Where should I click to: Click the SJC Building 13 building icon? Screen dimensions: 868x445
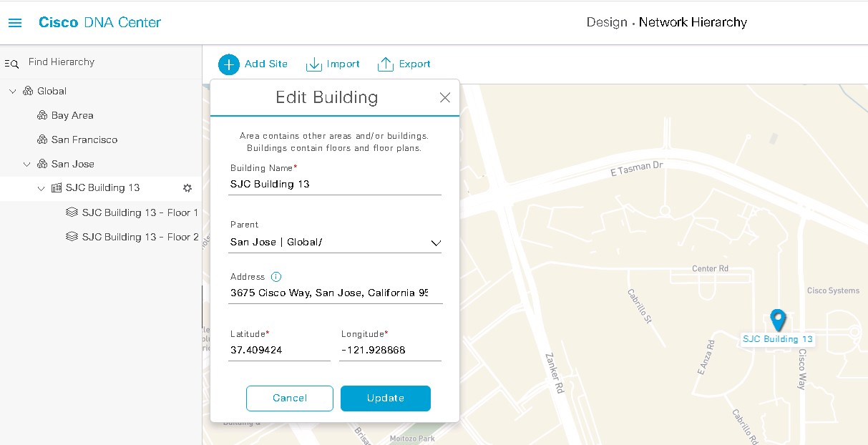pyautogui.click(x=57, y=188)
